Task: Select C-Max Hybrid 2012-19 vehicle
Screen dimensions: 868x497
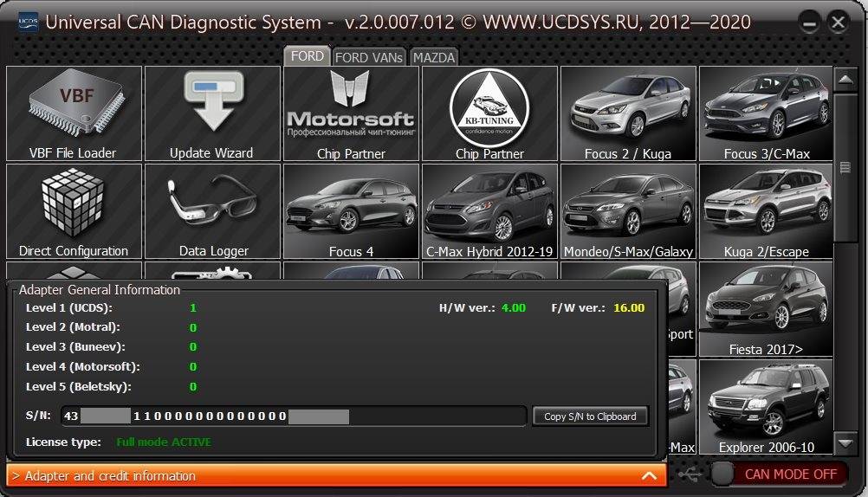Action: 489,211
